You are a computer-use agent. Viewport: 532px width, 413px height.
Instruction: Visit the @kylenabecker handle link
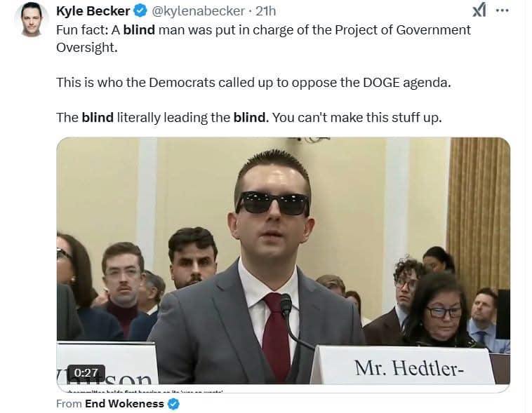pyautogui.click(x=198, y=11)
